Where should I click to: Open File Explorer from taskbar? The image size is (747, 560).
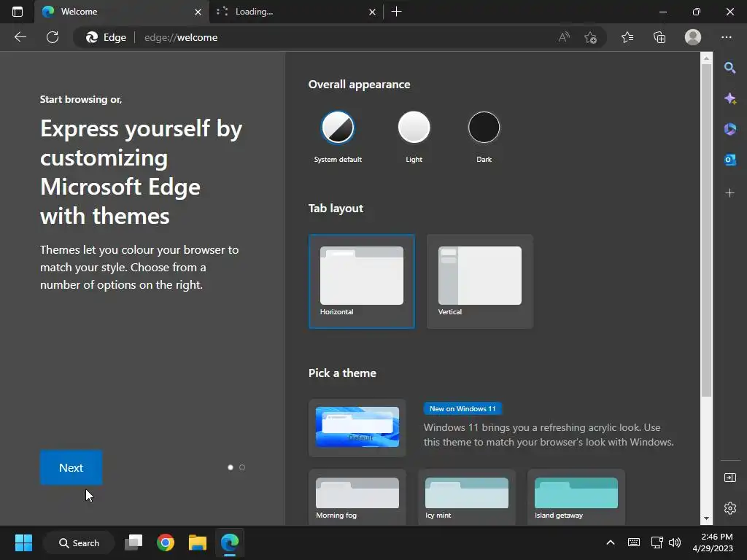pyautogui.click(x=197, y=542)
